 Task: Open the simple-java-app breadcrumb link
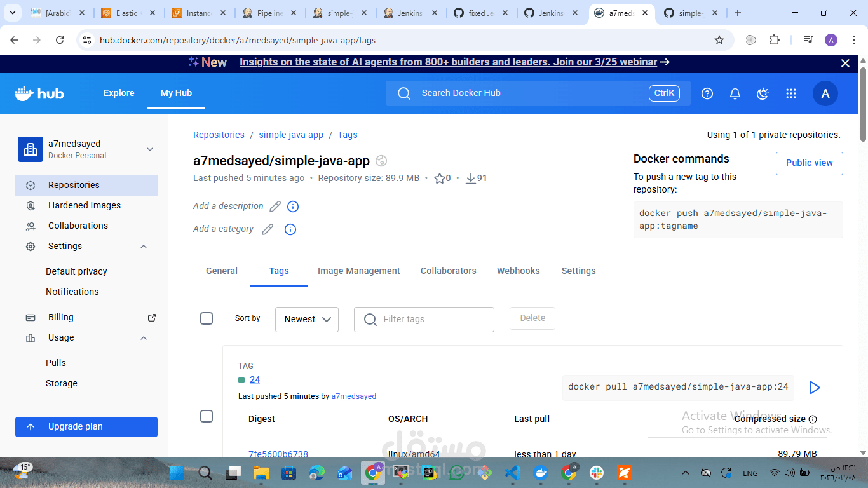[291, 135]
